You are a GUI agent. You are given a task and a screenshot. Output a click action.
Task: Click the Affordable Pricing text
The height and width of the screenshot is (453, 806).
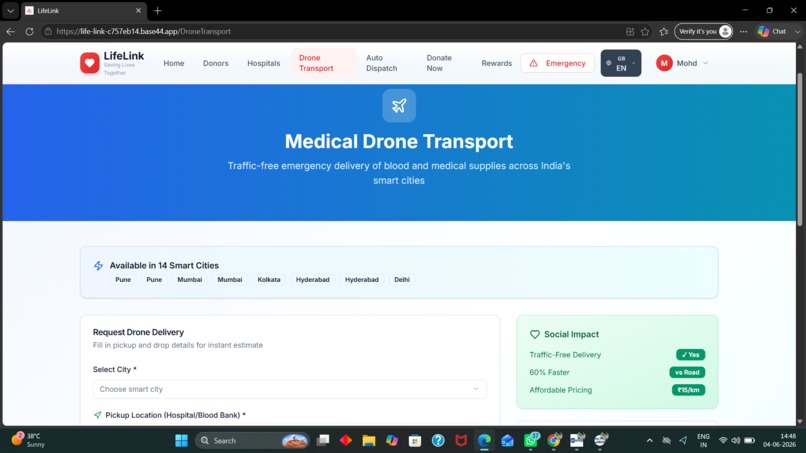pyautogui.click(x=560, y=390)
